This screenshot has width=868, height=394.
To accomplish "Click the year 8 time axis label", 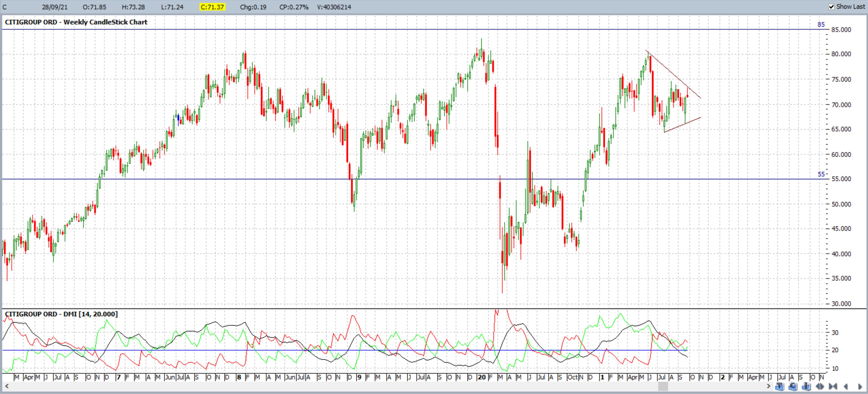I will click(239, 377).
